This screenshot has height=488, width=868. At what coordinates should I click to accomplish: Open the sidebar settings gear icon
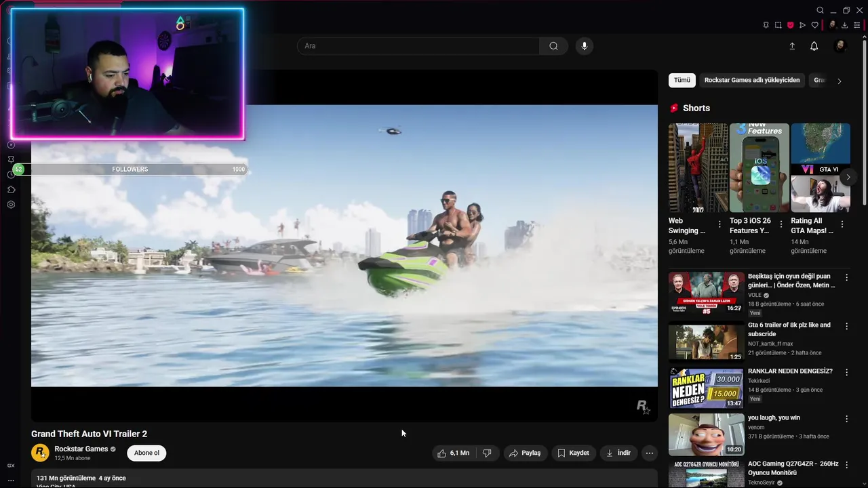(11, 205)
